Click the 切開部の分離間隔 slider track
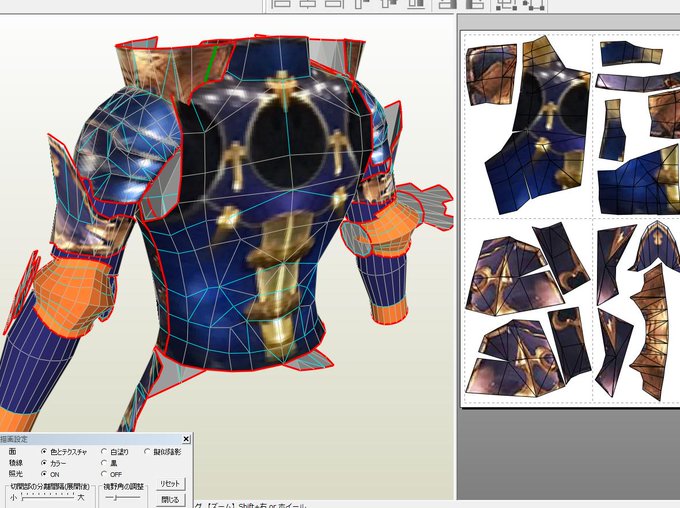The image size is (680, 508). [48, 497]
